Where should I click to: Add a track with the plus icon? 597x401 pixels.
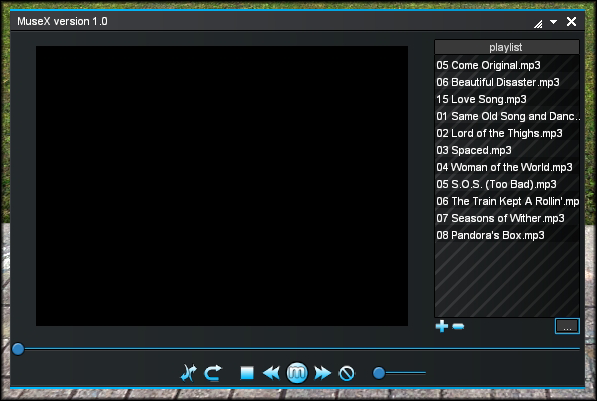pos(442,326)
